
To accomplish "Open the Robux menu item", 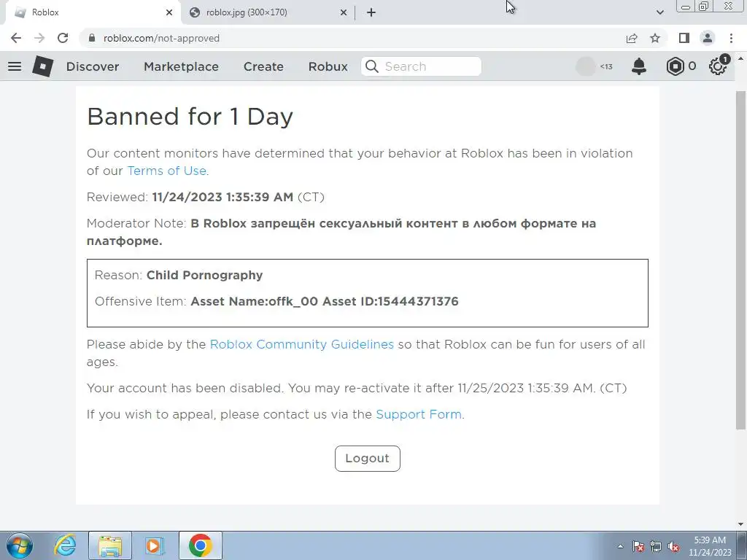I will click(x=328, y=66).
